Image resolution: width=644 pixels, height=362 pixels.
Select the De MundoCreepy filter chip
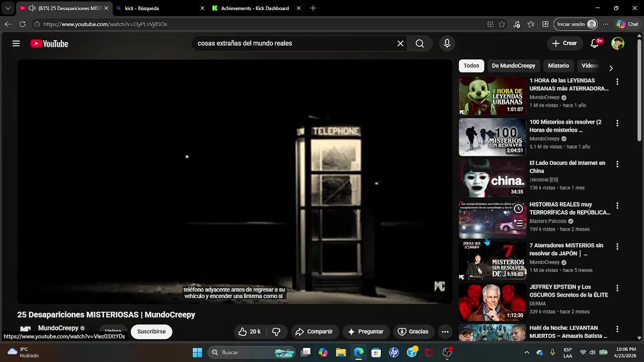(513, 65)
